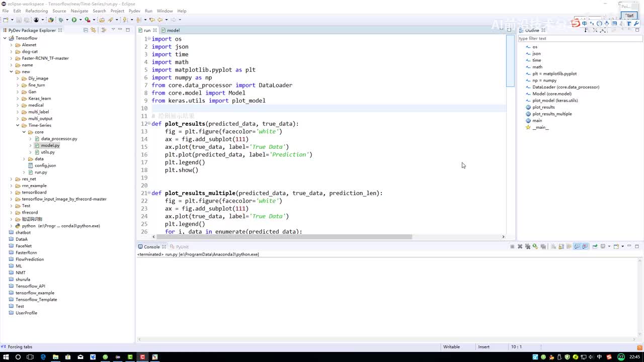
Task: Click Remove All Terminated Launches icon
Action: pyautogui.click(x=528, y=246)
